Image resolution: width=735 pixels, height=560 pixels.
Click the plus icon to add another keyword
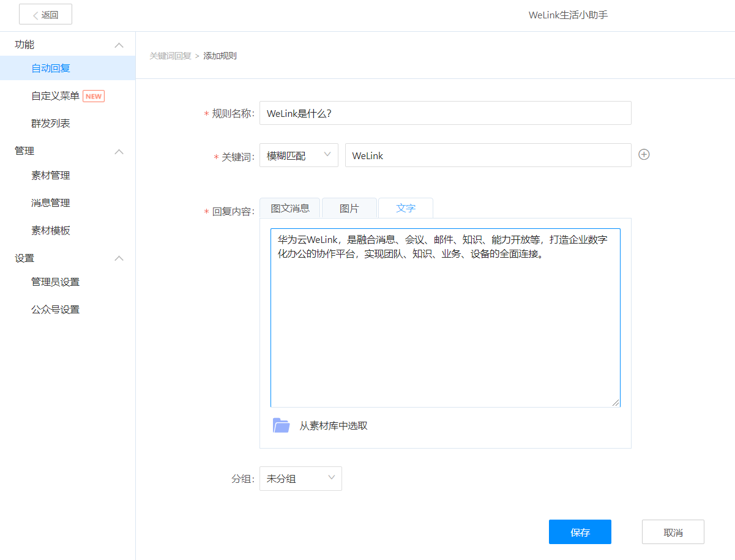pos(644,155)
